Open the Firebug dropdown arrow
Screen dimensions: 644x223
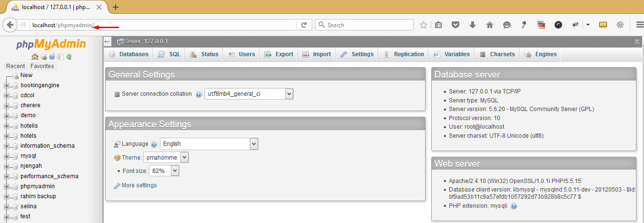[x=588, y=25]
